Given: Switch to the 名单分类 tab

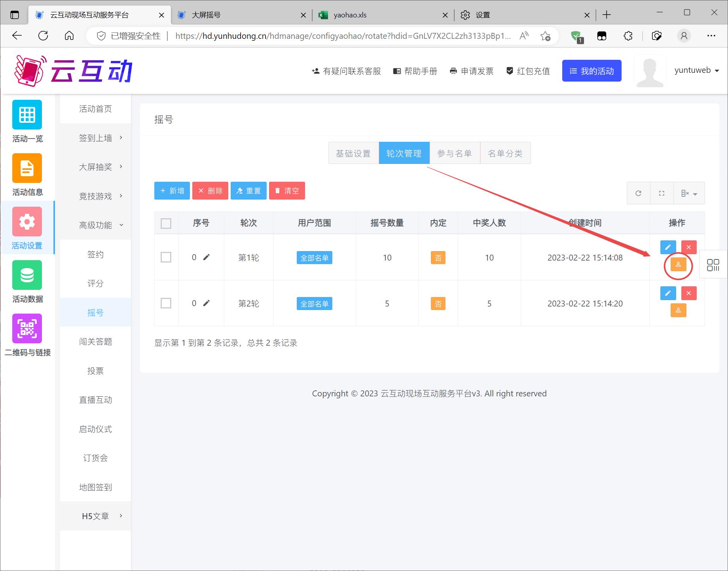Looking at the screenshot, I should 505,153.
